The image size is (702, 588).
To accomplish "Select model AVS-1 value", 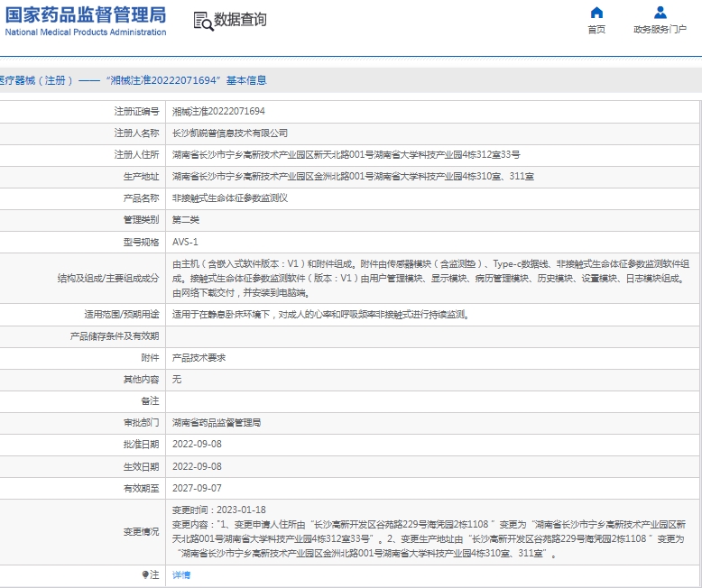I will pyautogui.click(x=185, y=242).
